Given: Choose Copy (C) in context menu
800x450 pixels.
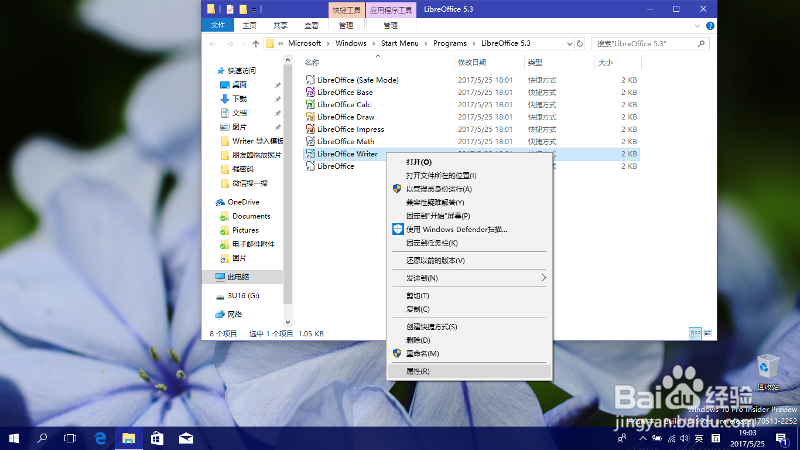Looking at the screenshot, I should pos(469,309).
